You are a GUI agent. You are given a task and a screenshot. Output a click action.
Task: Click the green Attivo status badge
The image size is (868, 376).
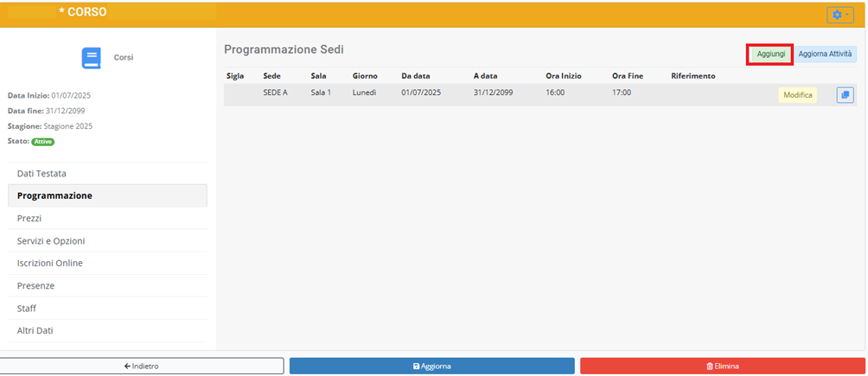43,141
